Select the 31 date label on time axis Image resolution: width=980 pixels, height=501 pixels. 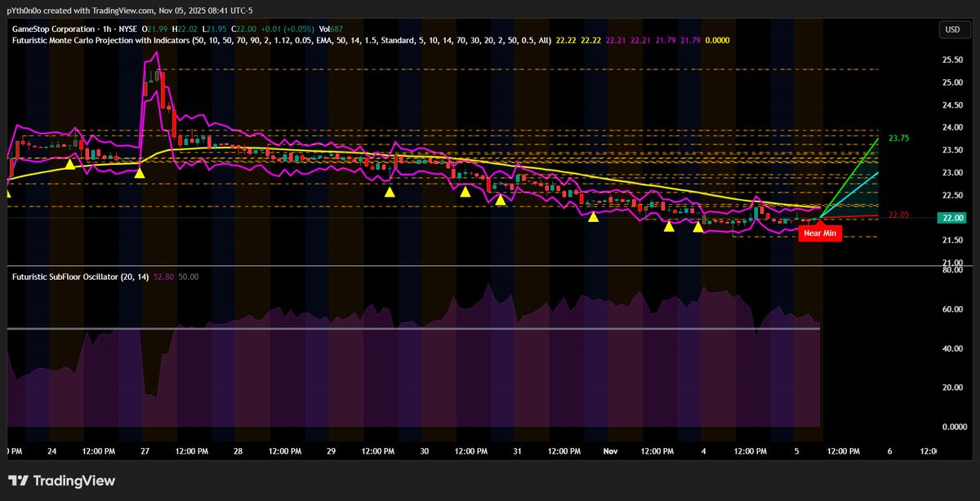click(518, 450)
